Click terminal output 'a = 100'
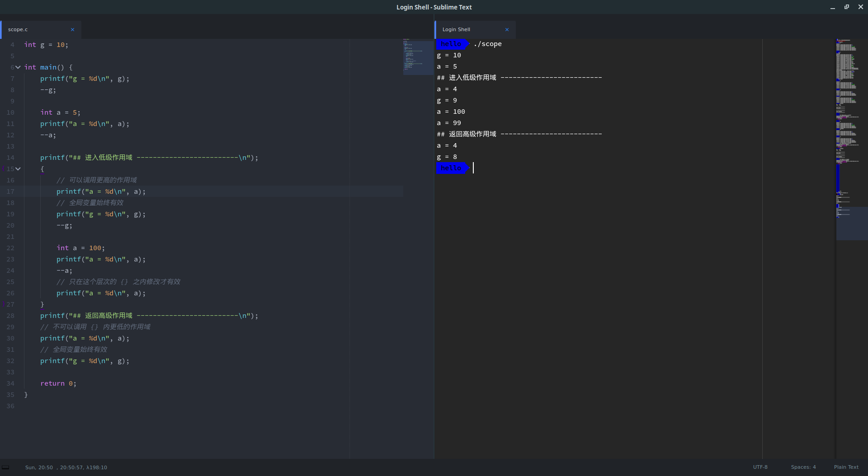The width and height of the screenshot is (868, 476). 451,112
